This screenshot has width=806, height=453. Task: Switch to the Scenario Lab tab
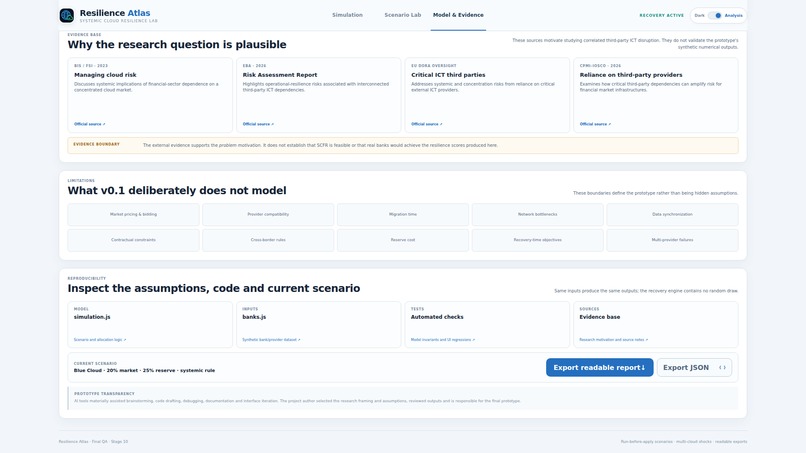[402, 15]
